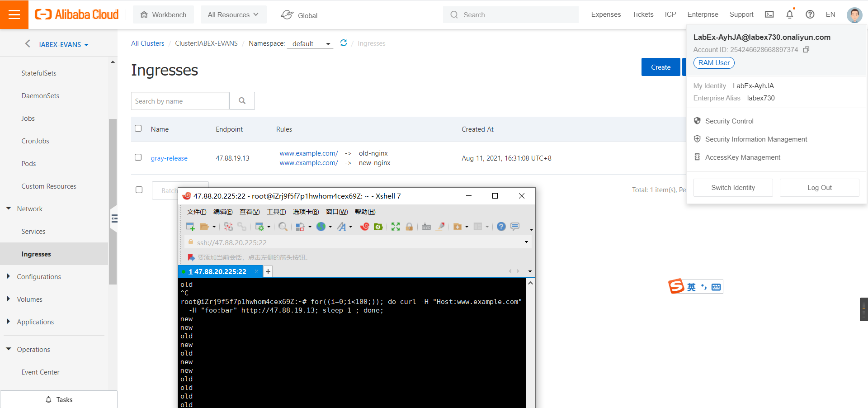Check the gray-release row checkbox
The width and height of the screenshot is (868, 408).
click(x=138, y=157)
